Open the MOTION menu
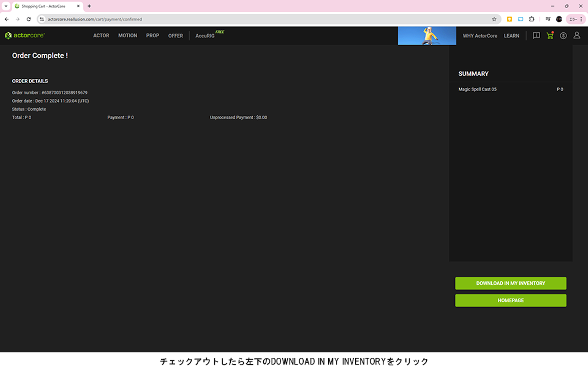Screen dimensions: 588x372 [x=128, y=36]
